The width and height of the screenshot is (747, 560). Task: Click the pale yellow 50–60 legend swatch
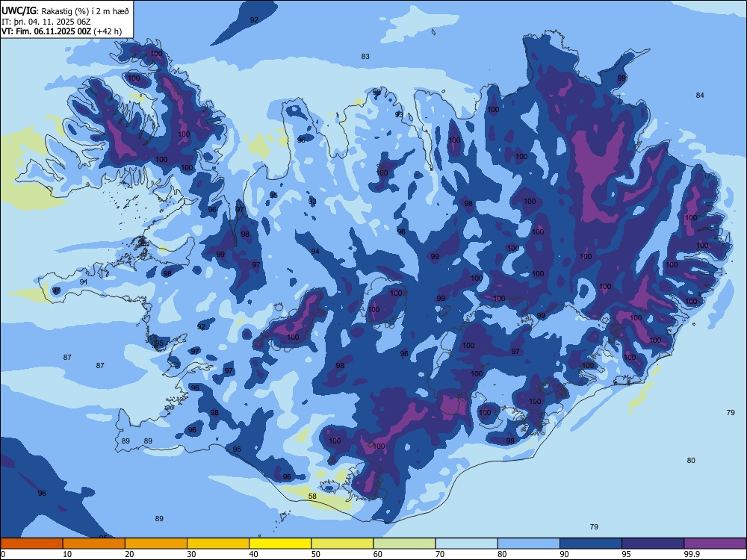(343, 544)
